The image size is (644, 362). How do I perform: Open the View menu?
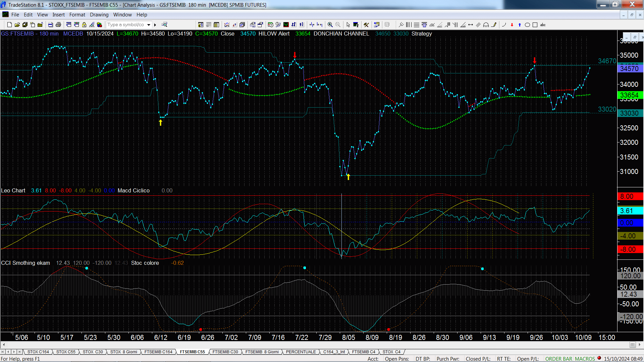[x=43, y=15]
